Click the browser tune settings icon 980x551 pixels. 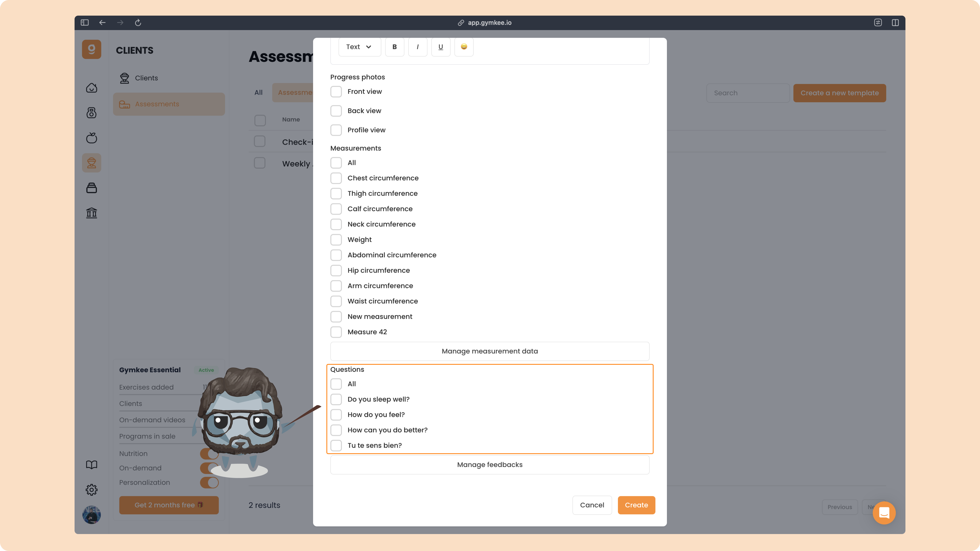pos(878,23)
